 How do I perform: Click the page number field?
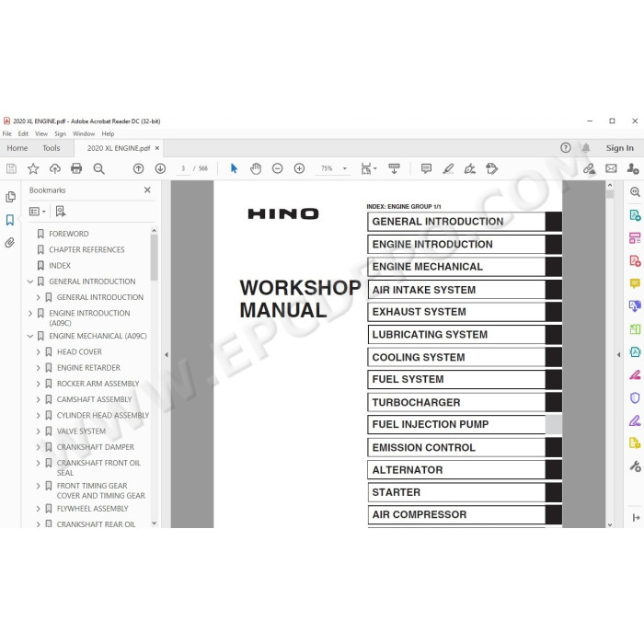[183, 168]
